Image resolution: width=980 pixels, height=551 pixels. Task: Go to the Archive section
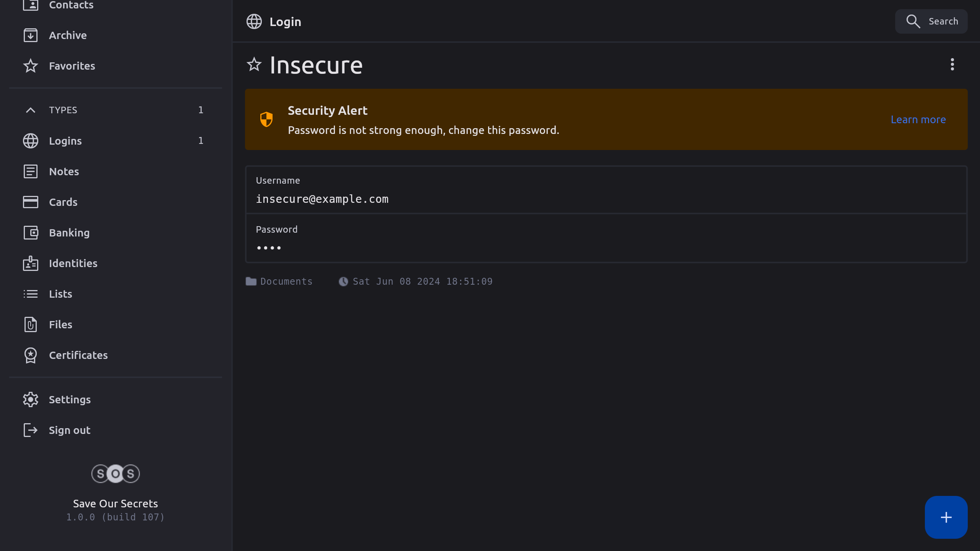(67, 35)
